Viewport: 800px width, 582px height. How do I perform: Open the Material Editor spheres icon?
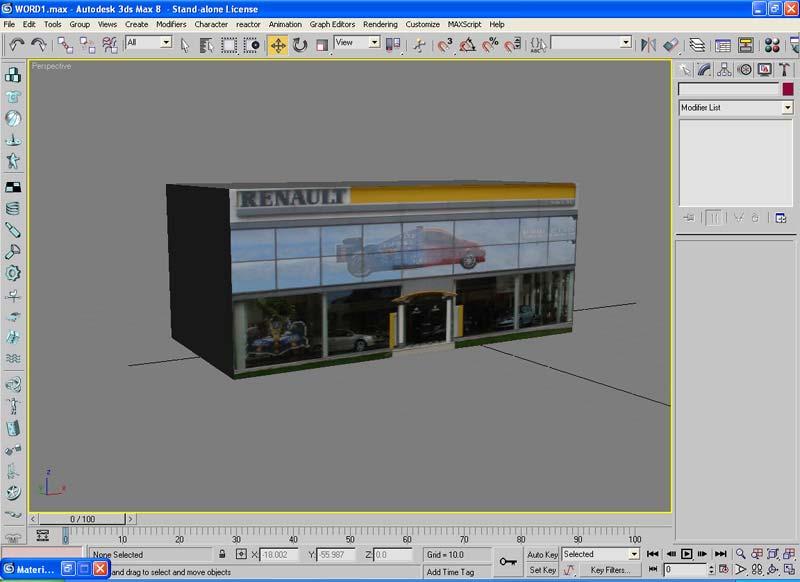(x=771, y=45)
